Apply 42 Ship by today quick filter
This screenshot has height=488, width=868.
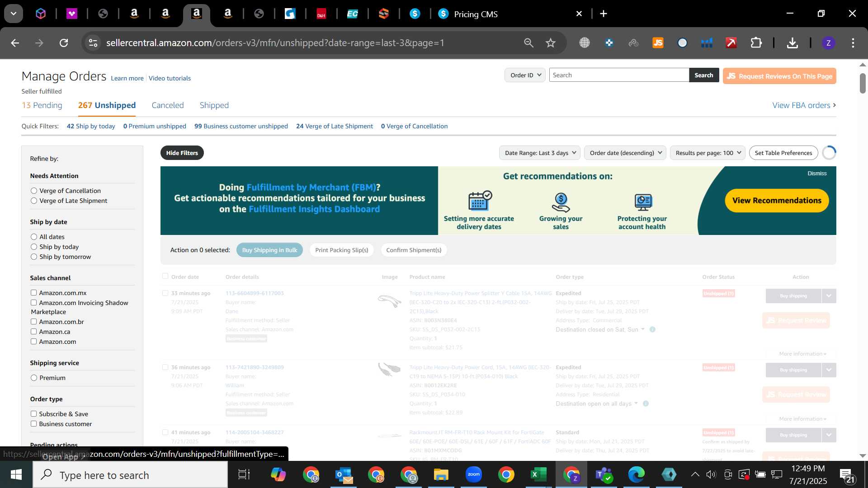pyautogui.click(x=91, y=126)
